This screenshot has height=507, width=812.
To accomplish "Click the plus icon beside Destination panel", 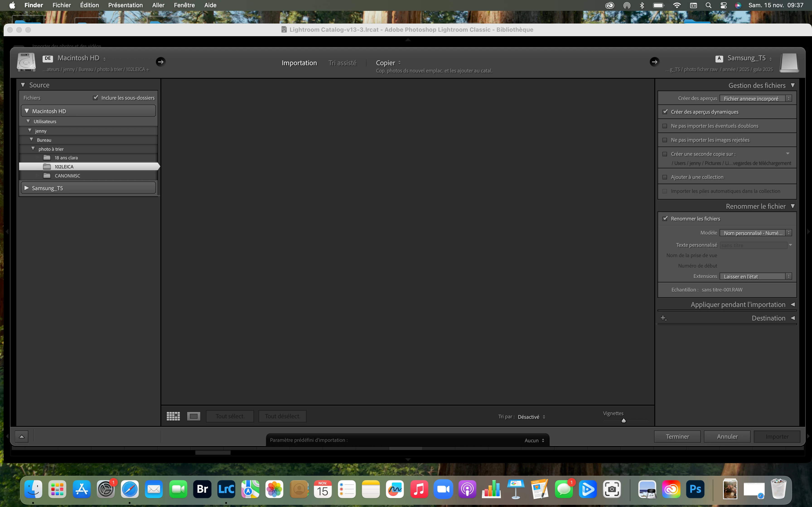I will click(x=663, y=318).
